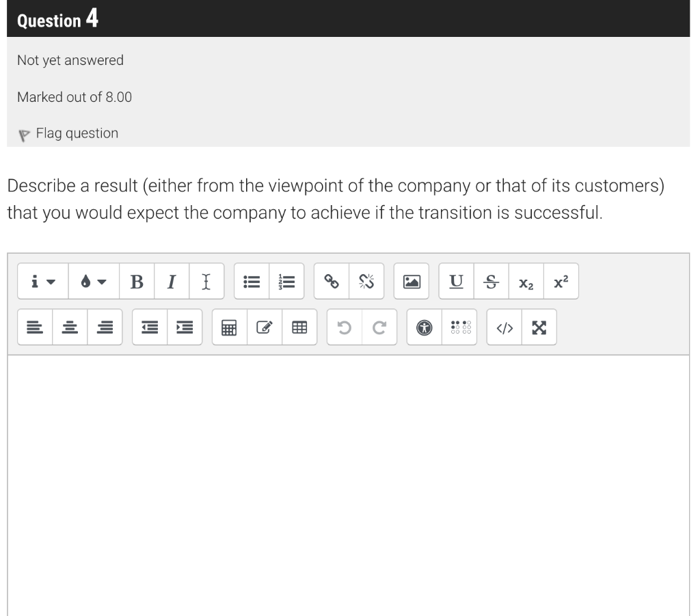Open the paragraph styles dropdown
The height and width of the screenshot is (616, 700).
43,281
